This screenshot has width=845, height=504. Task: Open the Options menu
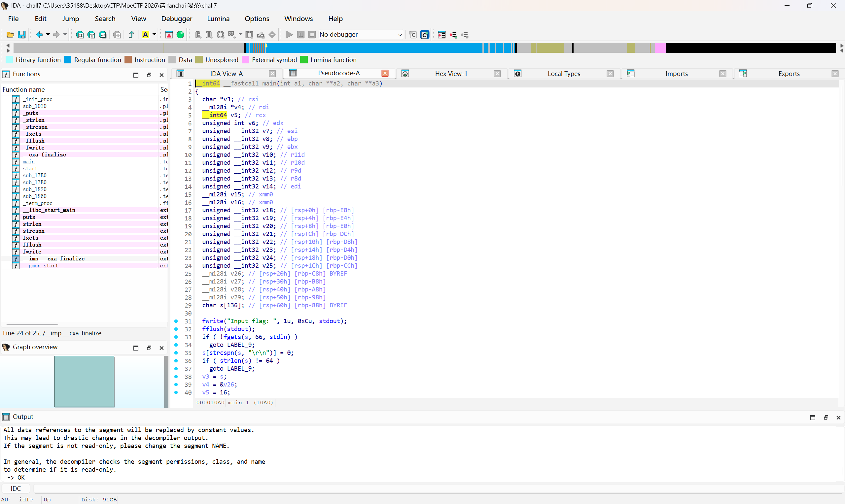click(x=257, y=19)
